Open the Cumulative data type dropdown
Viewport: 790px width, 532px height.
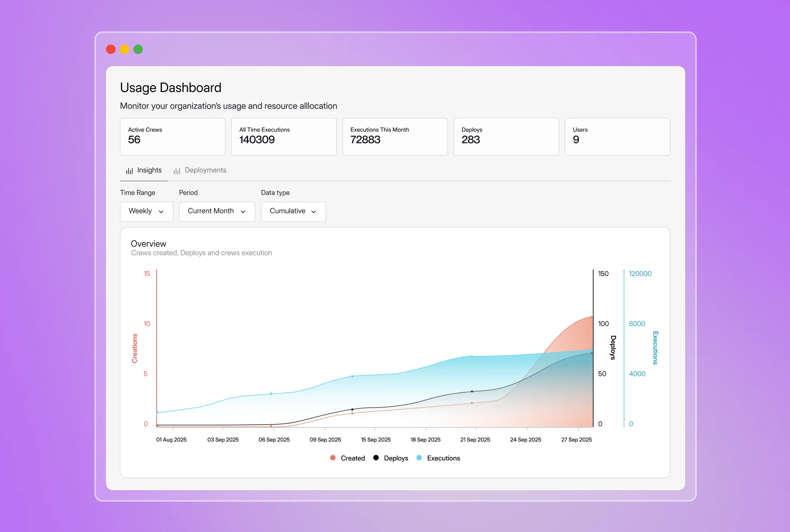(x=293, y=211)
